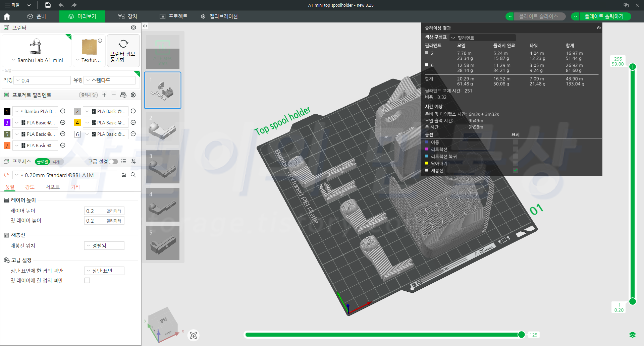644x346 pixels.
Task: Toggle display of 이동 lines
Action: (x=515, y=142)
